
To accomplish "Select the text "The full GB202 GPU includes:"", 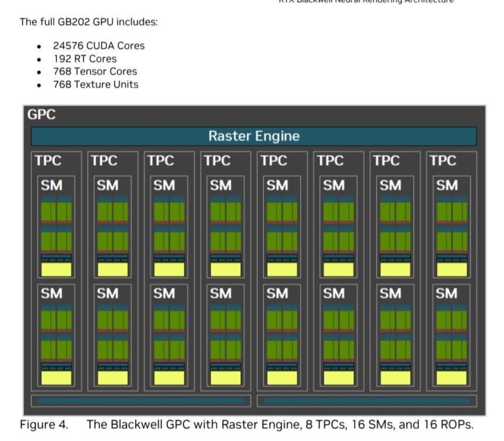I will click(x=89, y=22).
